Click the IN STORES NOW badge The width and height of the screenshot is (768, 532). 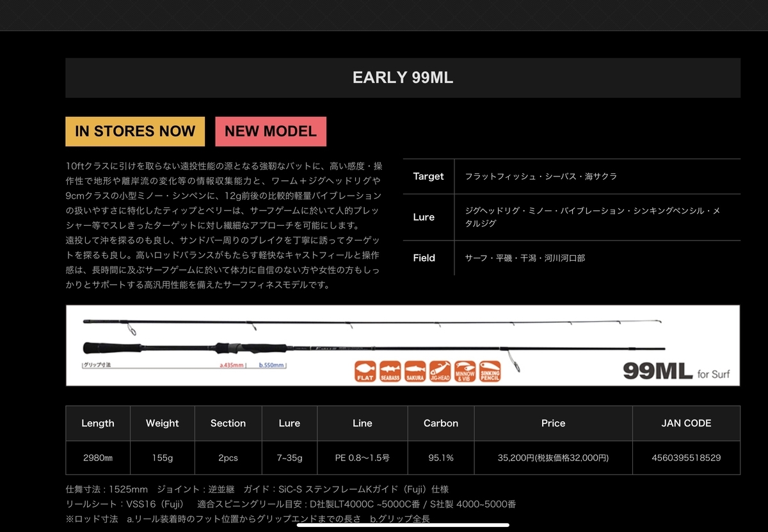pos(135,131)
